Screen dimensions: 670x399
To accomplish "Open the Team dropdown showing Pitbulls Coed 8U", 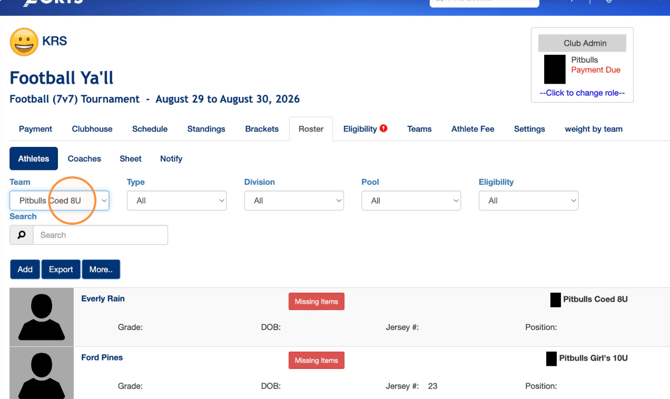I will pos(59,200).
